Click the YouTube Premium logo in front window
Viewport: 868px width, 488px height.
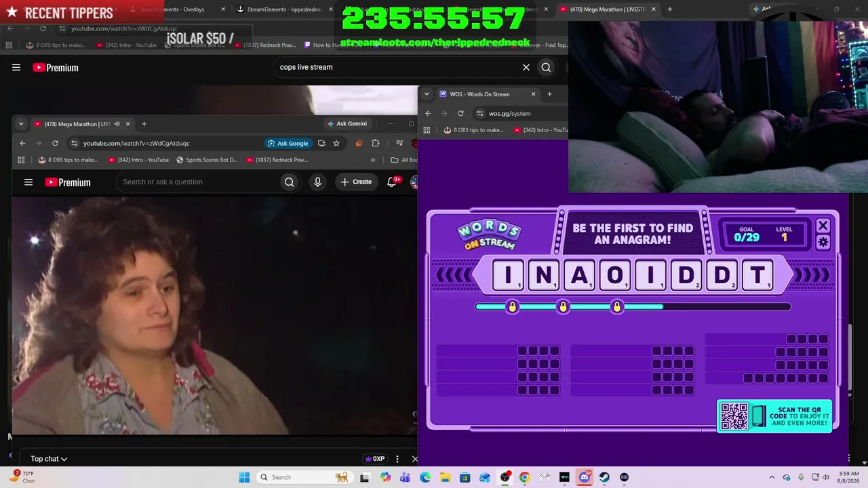pyautogui.click(x=68, y=182)
